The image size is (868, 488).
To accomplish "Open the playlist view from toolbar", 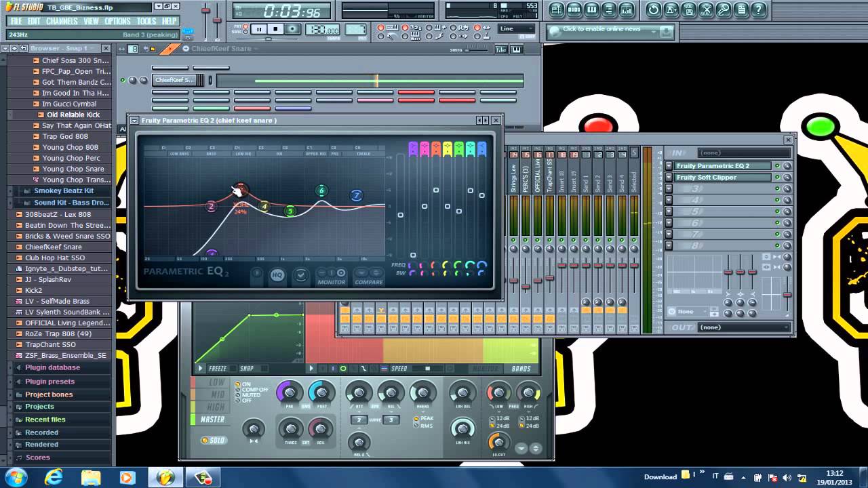I will click(557, 9).
